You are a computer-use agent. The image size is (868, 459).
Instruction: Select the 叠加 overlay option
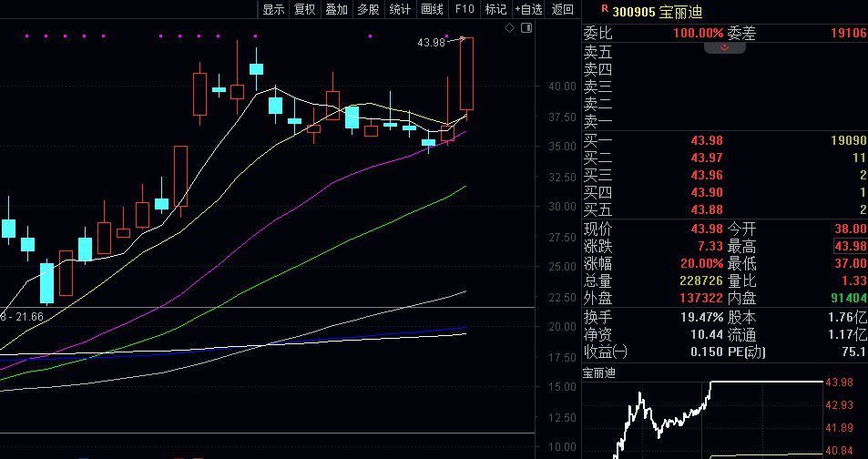(337, 9)
